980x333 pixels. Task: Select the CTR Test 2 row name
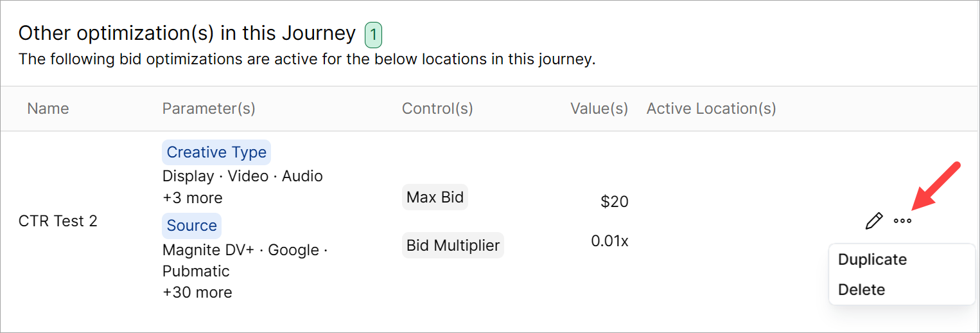(58, 221)
